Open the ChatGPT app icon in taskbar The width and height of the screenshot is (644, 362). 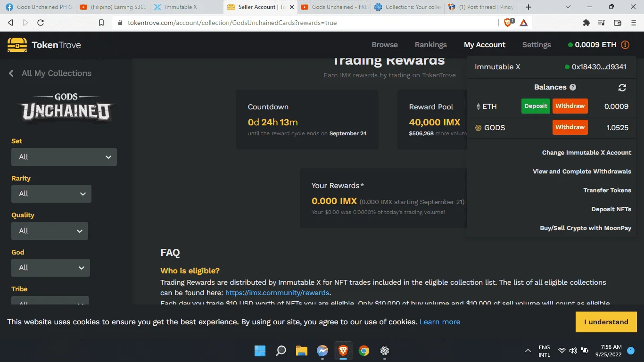coord(385,351)
